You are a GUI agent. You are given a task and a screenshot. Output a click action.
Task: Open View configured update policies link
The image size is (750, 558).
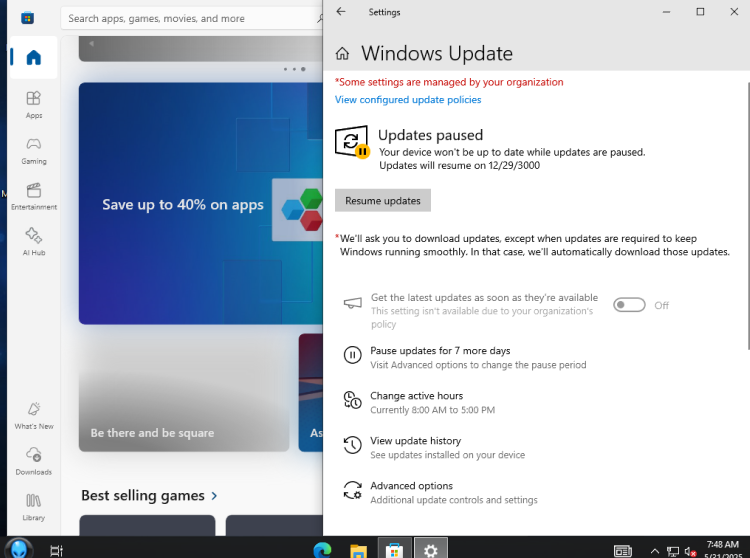click(408, 99)
